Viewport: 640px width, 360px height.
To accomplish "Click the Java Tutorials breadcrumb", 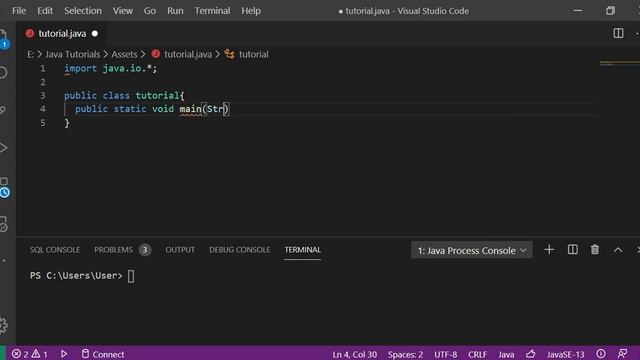I will [72, 54].
